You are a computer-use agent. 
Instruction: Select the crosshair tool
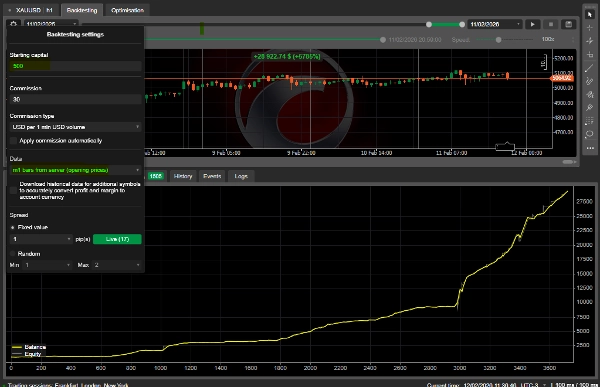590,28
